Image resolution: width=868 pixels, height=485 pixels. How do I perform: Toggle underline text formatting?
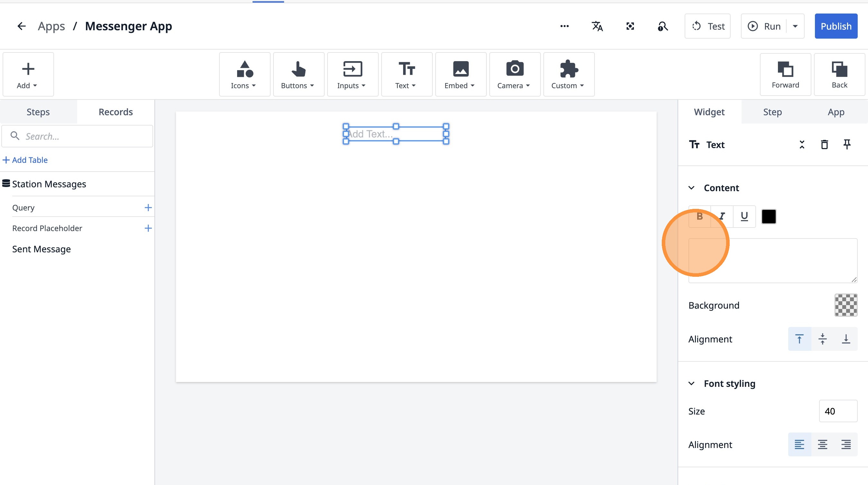(x=744, y=216)
